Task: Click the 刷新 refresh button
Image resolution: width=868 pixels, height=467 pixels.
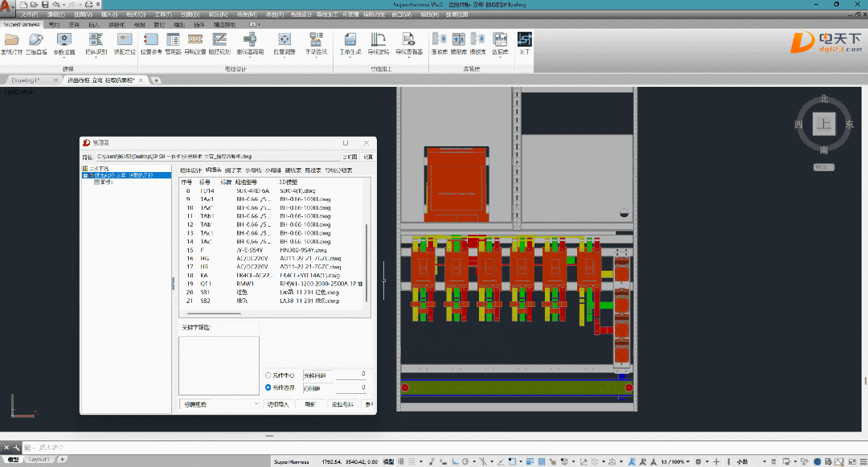Action: [x=310, y=404]
